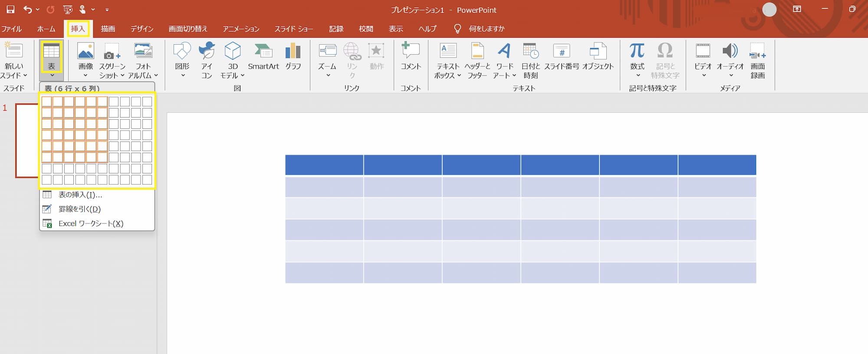The width and height of the screenshot is (868, 354).
Task: Select the 挿入 ribbon tab
Action: coord(78,29)
